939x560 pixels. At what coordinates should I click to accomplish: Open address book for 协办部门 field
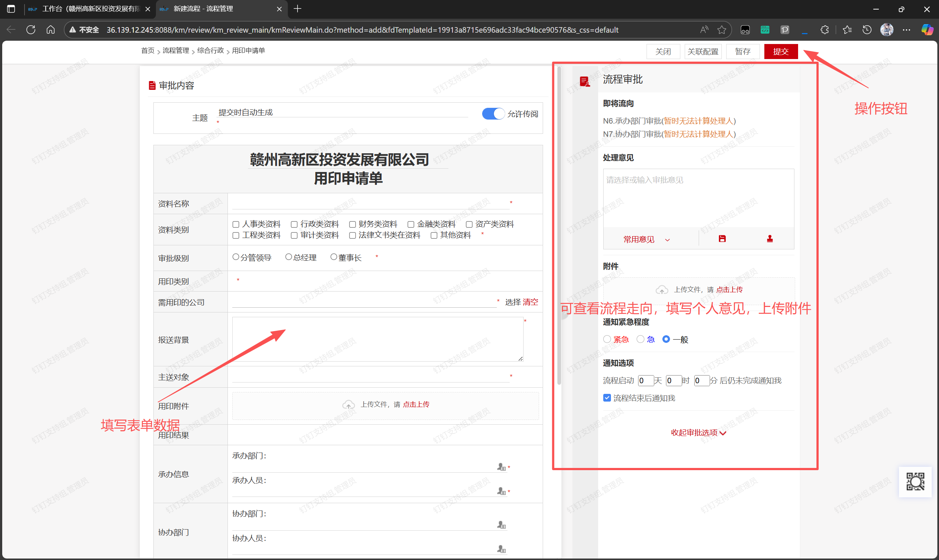(501, 525)
